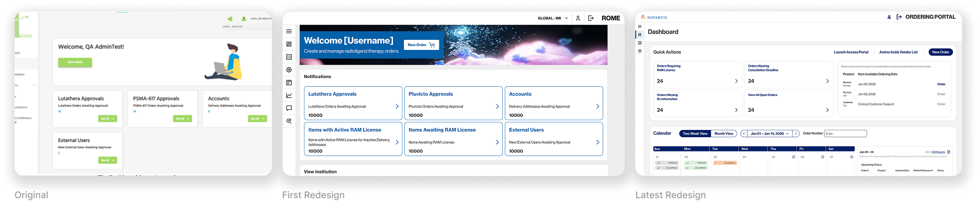Open the chat message icon in First Redesign sidebar
The height and width of the screenshot is (205, 980).
(289, 108)
